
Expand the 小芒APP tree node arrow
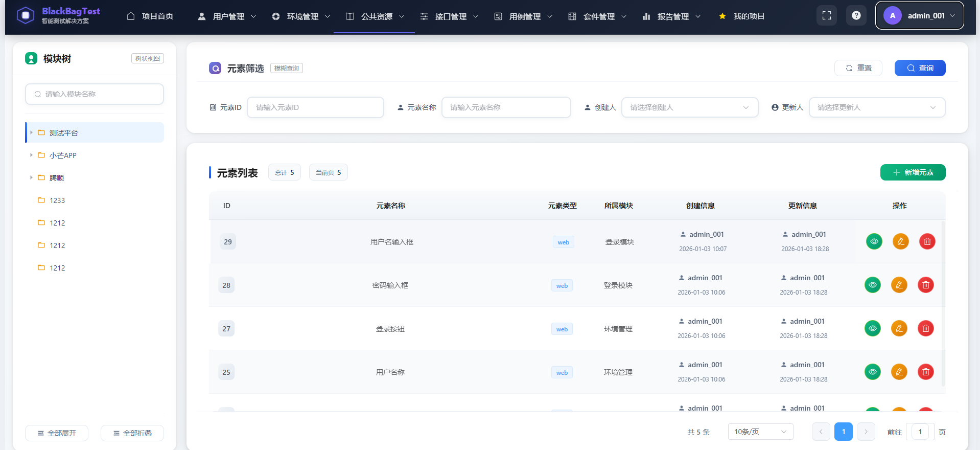pos(31,155)
